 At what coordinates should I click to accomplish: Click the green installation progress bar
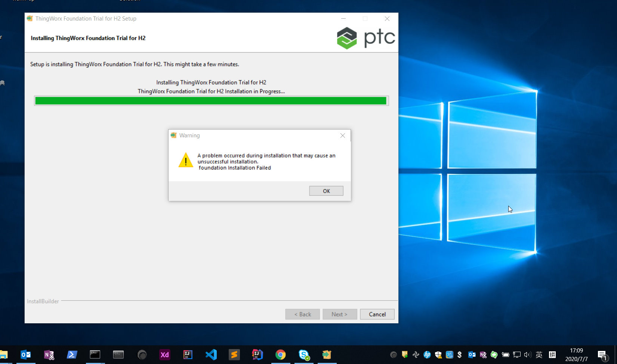pyautogui.click(x=211, y=100)
